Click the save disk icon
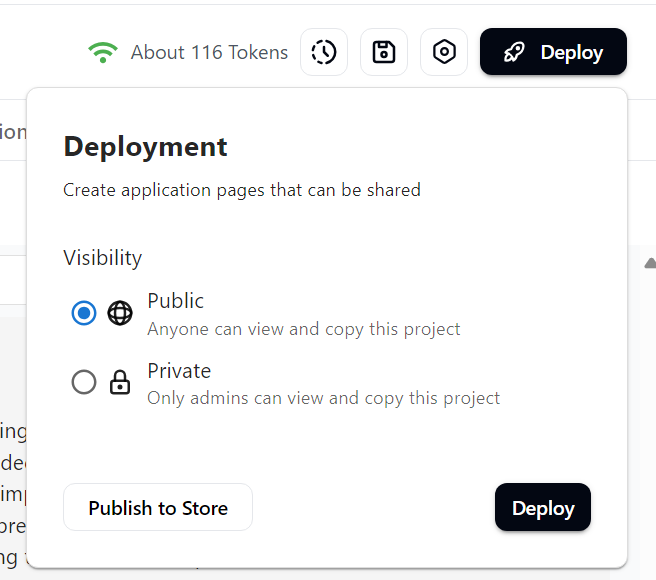 tap(384, 52)
